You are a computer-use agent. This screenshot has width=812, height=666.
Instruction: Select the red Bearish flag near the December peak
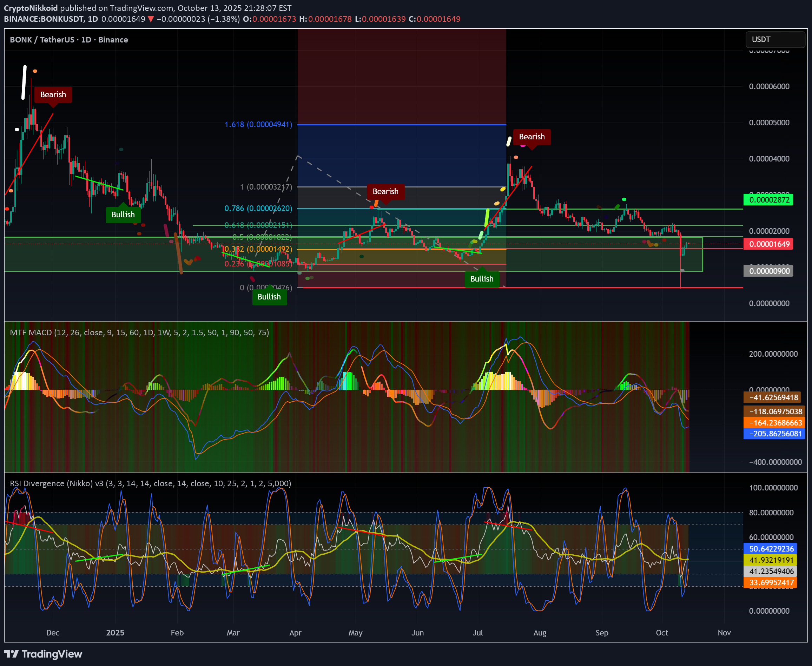pyautogui.click(x=53, y=94)
